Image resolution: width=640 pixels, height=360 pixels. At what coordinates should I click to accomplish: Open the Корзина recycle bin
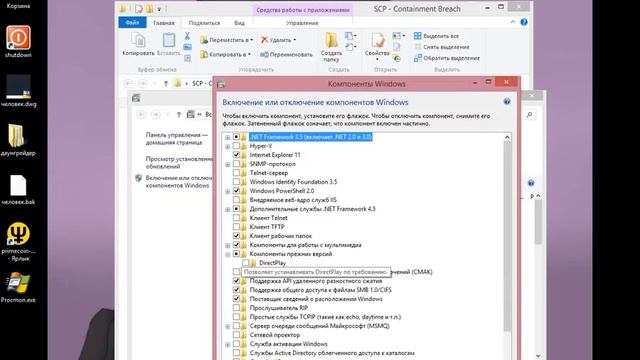(18, 5)
